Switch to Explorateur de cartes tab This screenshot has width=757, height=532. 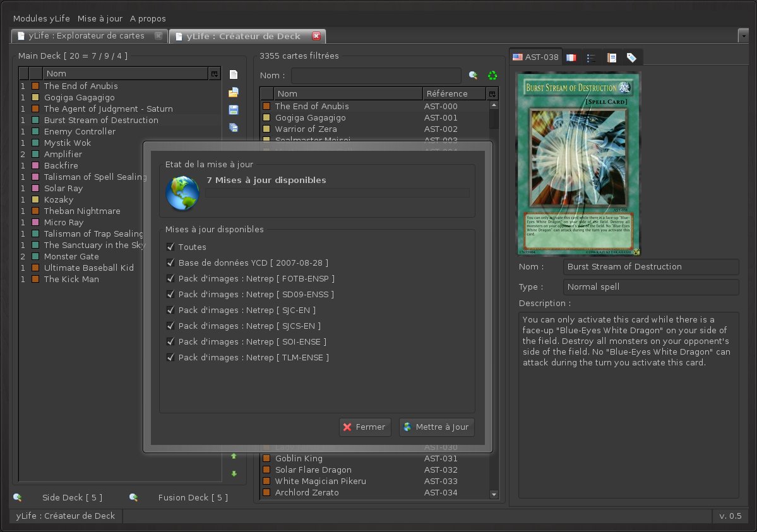pyautogui.click(x=90, y=36)
